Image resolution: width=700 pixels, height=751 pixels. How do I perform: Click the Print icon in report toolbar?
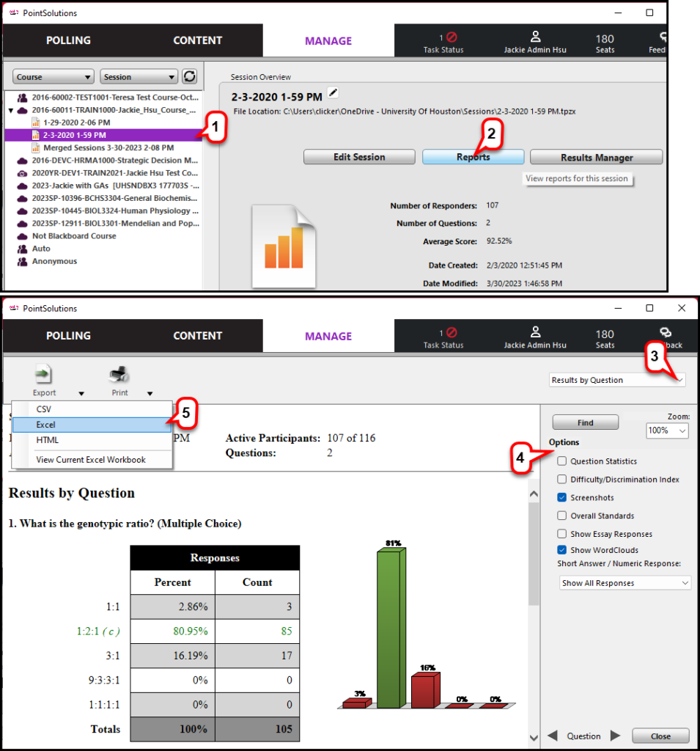click(119, 375)
